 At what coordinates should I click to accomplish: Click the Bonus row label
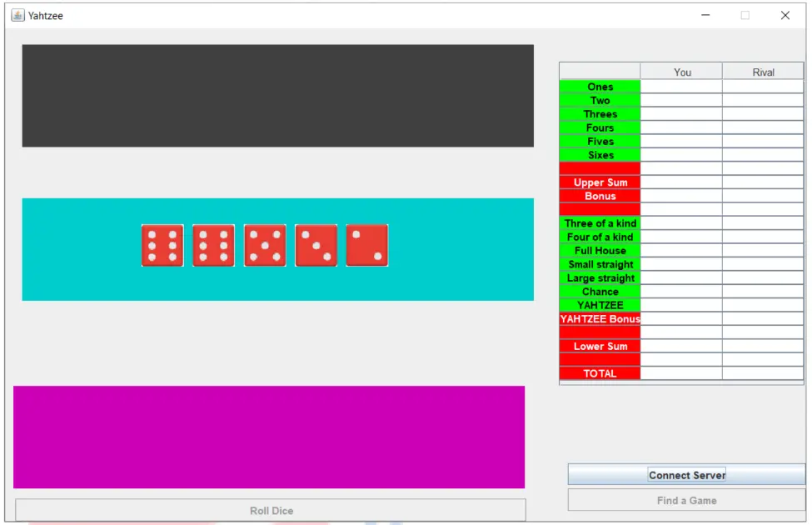pyautogui.click(x=600, y=196)
